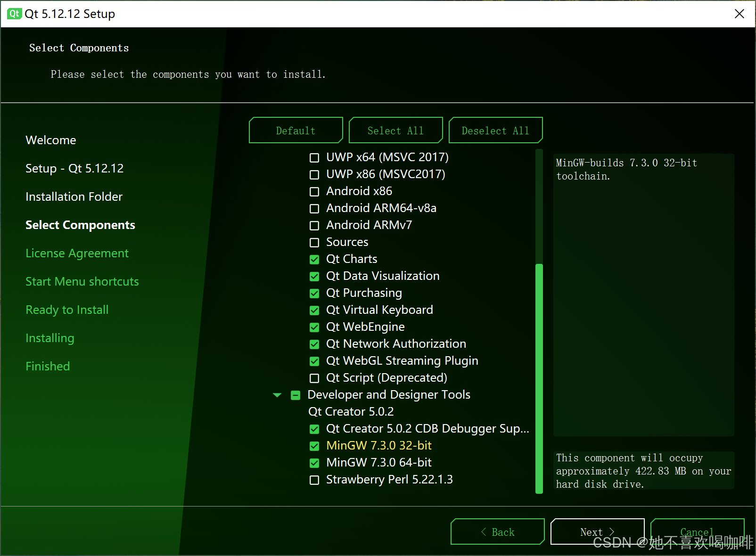Click the Installation Folder step
This screenshot has height=556, width=756.
74,196
